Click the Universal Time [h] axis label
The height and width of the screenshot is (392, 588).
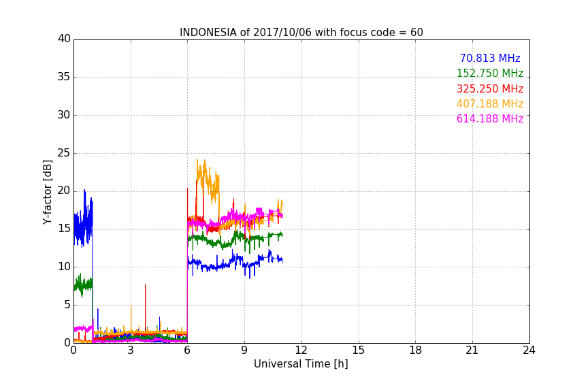[x=301, y=364]
